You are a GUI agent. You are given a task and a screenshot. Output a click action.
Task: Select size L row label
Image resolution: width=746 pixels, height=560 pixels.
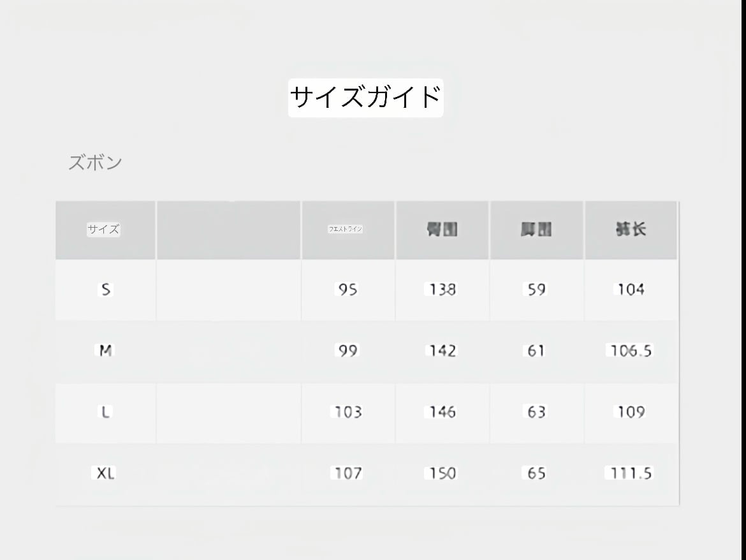106,412
